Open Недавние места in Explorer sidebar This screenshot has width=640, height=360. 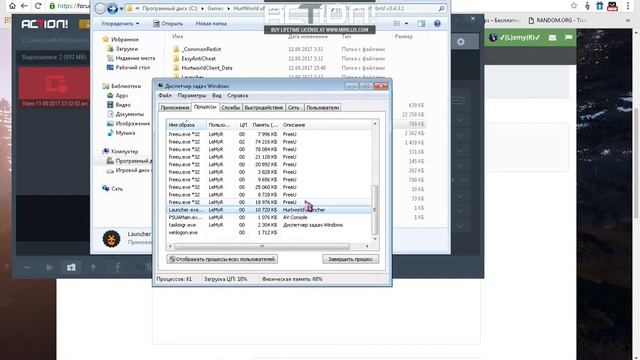point(131,58)
